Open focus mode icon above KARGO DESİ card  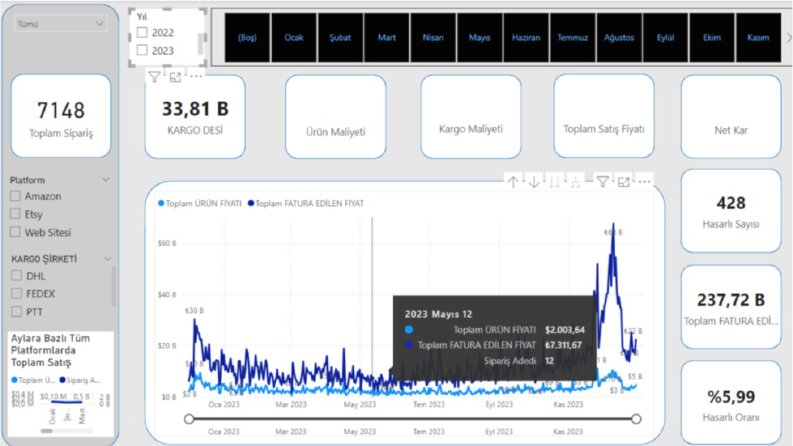point(175,77)
